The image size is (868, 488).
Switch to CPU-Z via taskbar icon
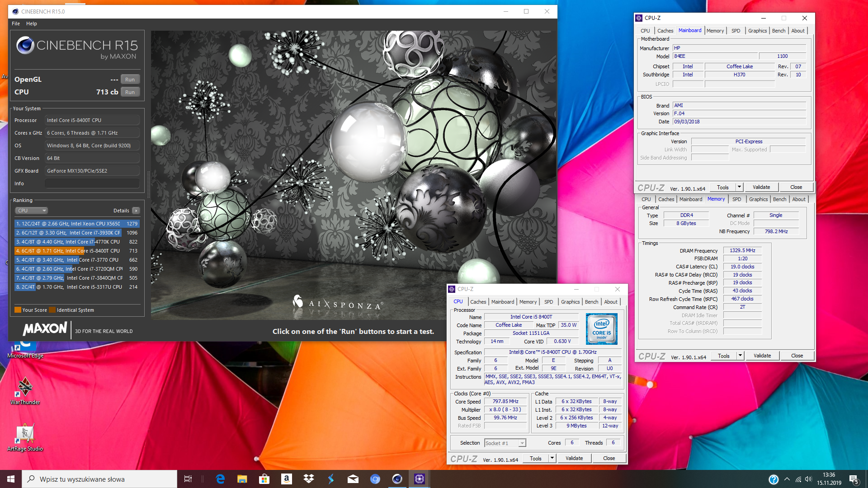tap(420, 479)
